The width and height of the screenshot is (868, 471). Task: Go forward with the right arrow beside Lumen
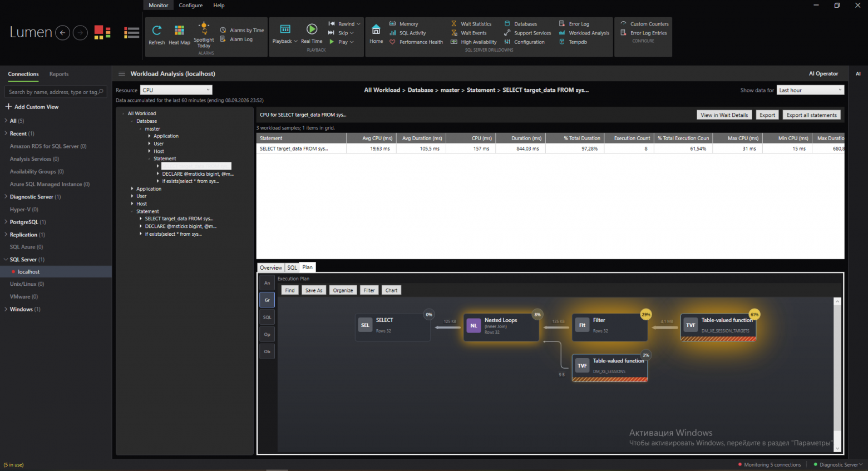[81, 33]
